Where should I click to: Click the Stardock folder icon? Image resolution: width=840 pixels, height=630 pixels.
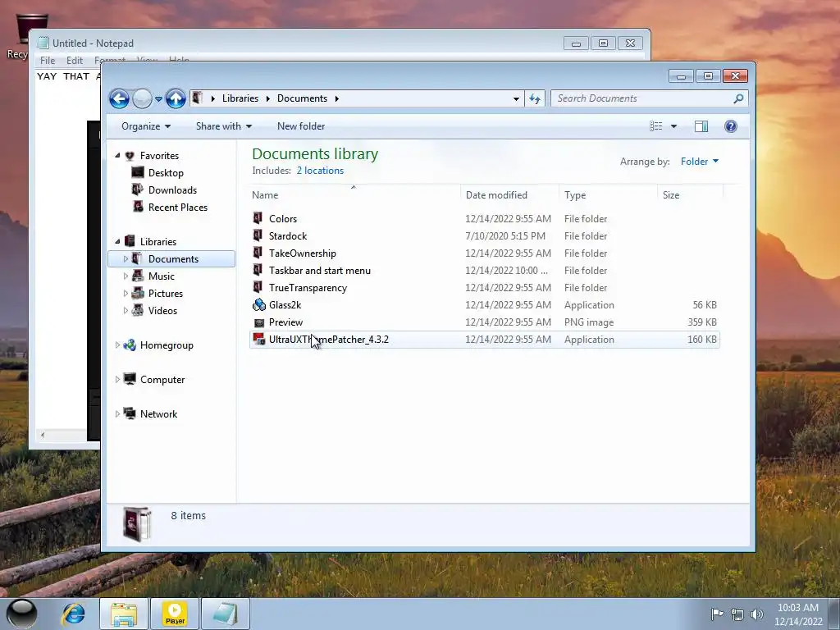[x=258, y=235]
